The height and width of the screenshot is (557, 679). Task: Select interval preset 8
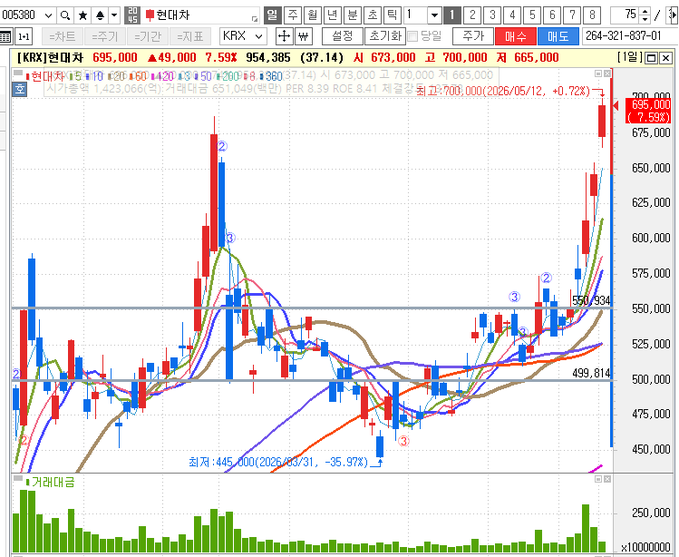(x=592, y=16)
